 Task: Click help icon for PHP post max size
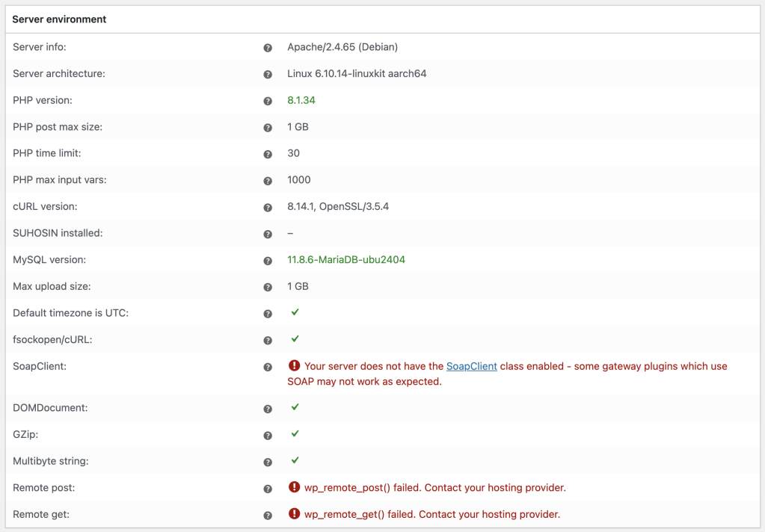[x=268, y=128]
